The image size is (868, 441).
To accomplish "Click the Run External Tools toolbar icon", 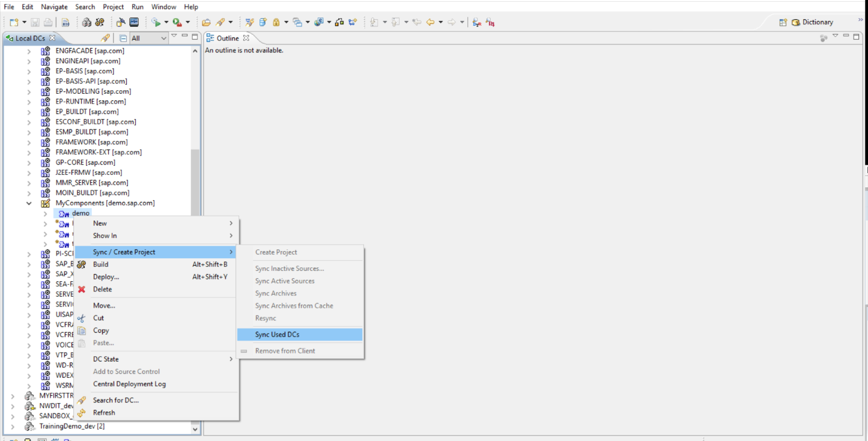I will (177, 22).
